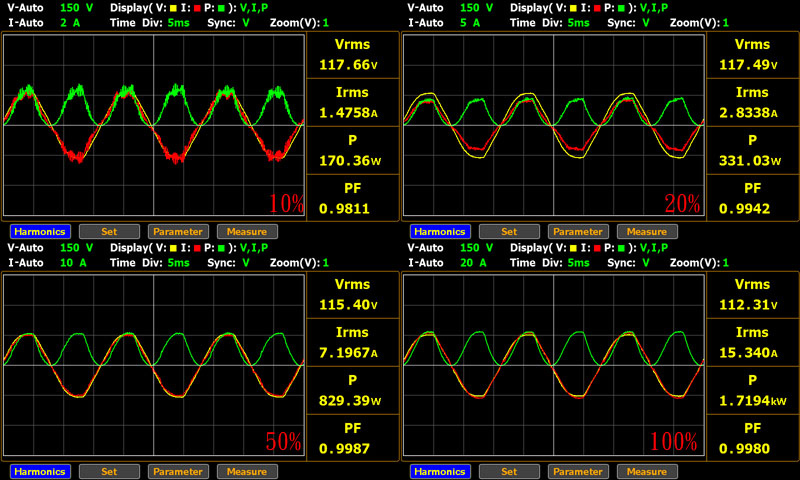
Task: Click the waveform plot in the 5 A panel
Action: point(554,125)
